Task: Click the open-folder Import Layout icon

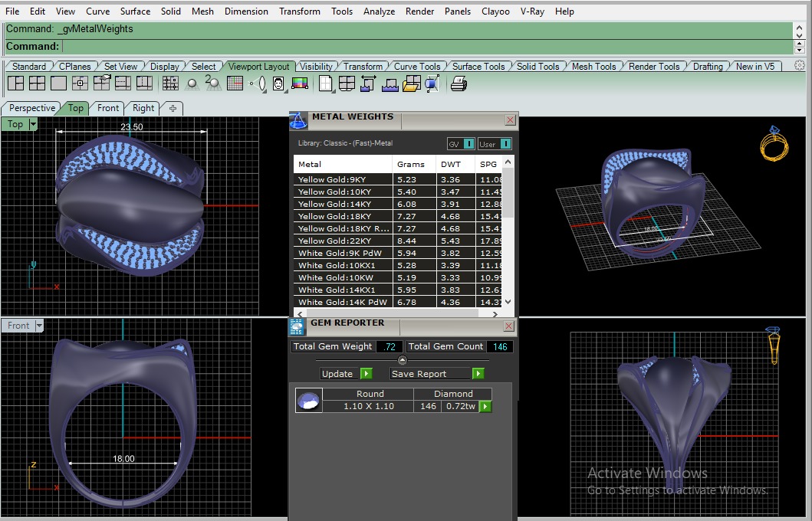Action: coord(412,84)
